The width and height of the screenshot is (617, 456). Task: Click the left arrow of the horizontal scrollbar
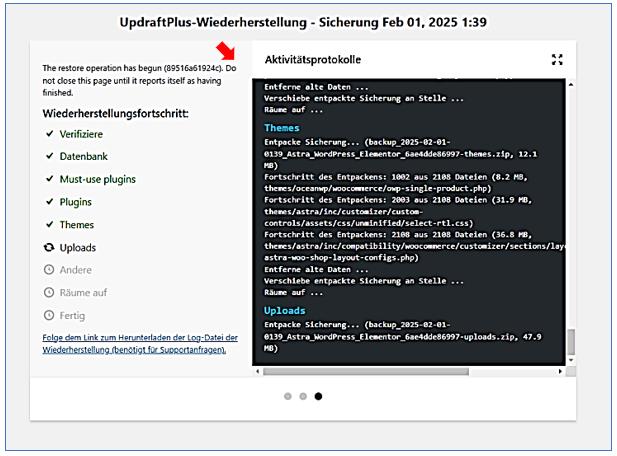[259, 371]
